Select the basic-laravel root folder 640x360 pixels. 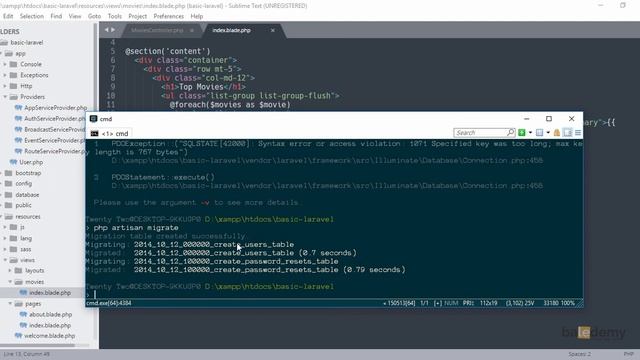tap(27, 42)
